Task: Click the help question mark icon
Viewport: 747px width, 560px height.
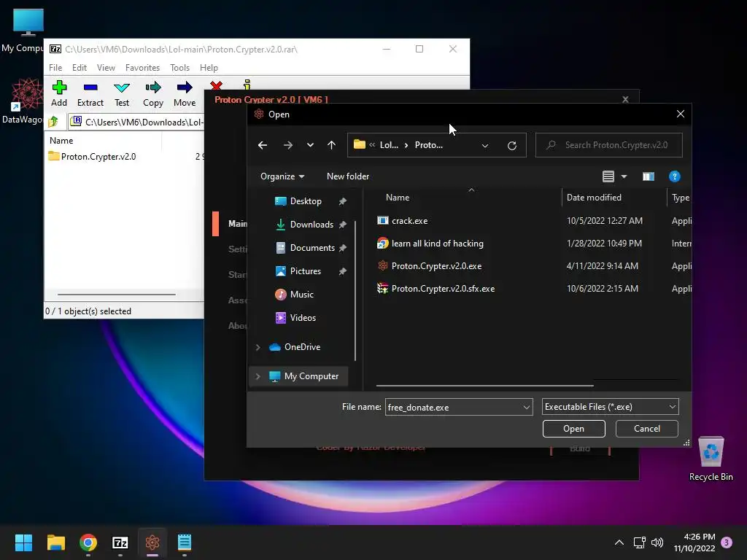Action: coord(675,176)
